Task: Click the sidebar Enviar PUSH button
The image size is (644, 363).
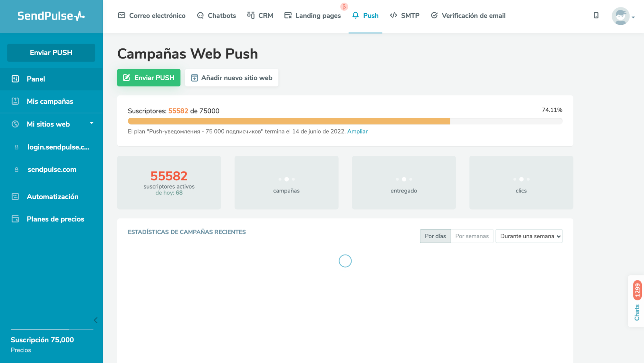Action: pyautogui.click(x=51, y=53)
